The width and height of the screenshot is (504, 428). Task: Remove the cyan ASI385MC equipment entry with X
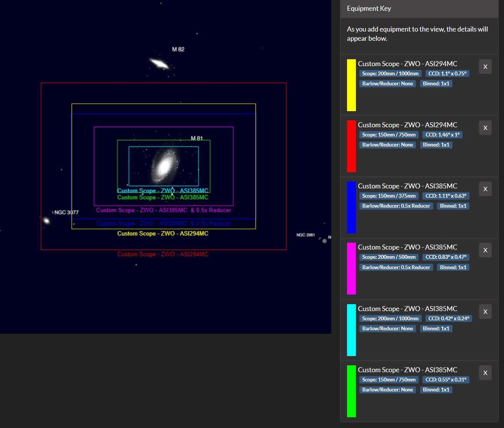485,311
